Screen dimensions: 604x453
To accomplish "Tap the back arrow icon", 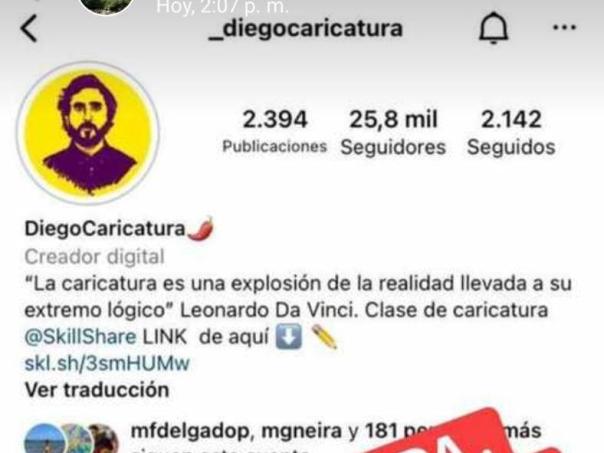I will click(x=29, y=28).
